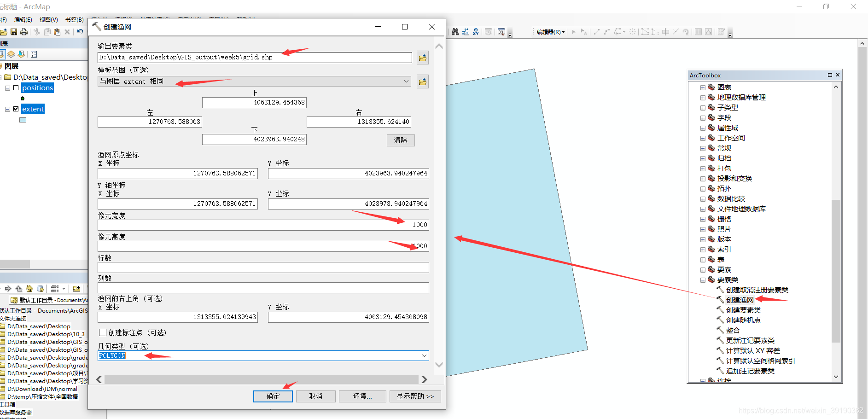Expand the 索引 toolset in ArcToolbox
The width and height of the screenshot is (868, 419).
(x=703, y=250)
